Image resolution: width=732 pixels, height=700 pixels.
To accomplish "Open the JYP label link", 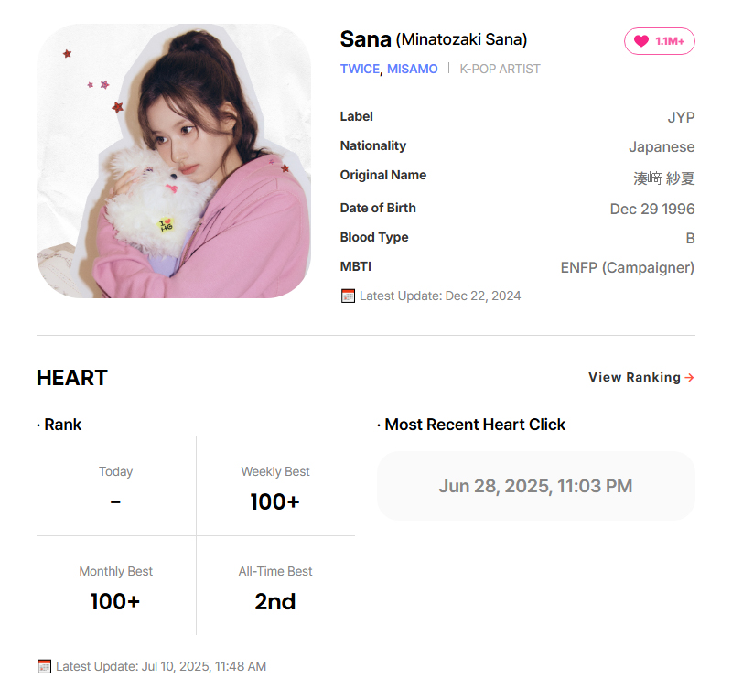I will click(681, 117).
